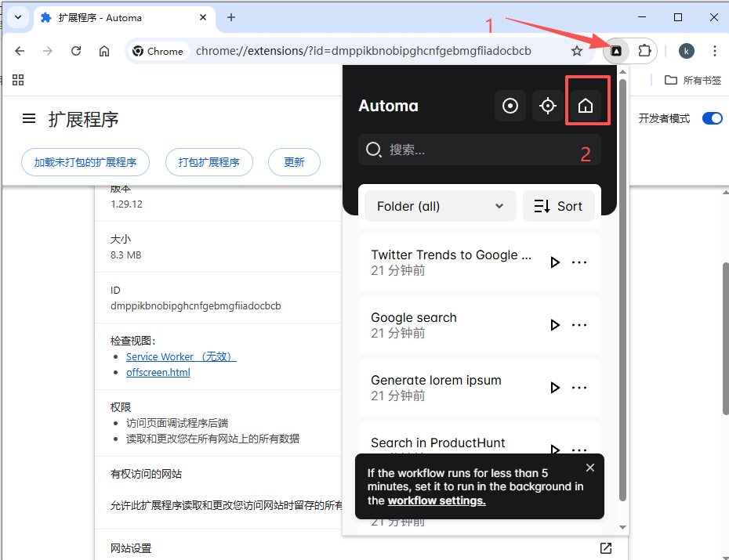Select the Generate lorem ipsum workflow title
729x560 pixels.
[x=436, y=381]
